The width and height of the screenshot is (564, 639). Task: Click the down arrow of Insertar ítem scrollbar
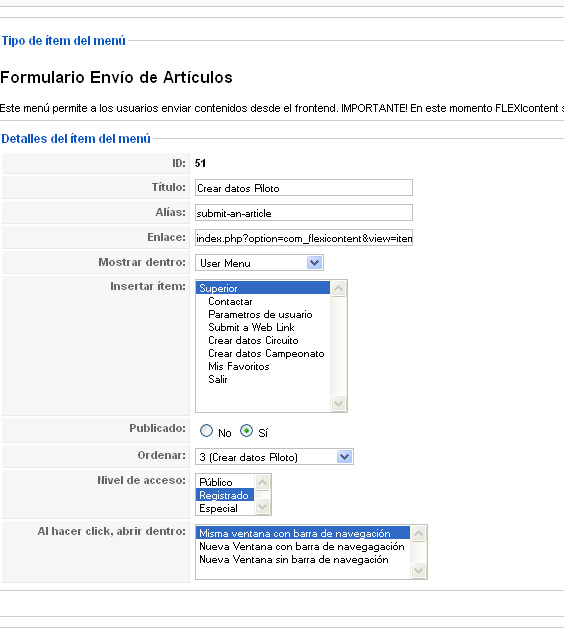(x=339, y=403)
